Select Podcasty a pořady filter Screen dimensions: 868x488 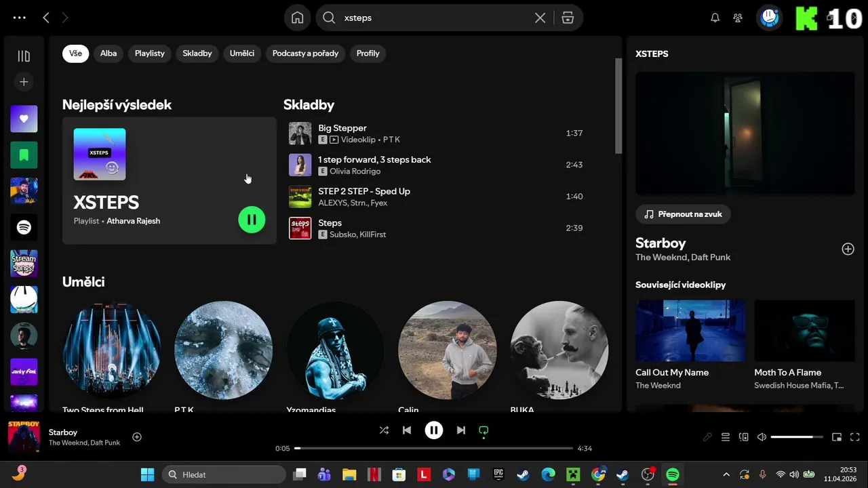pos(305,54)
